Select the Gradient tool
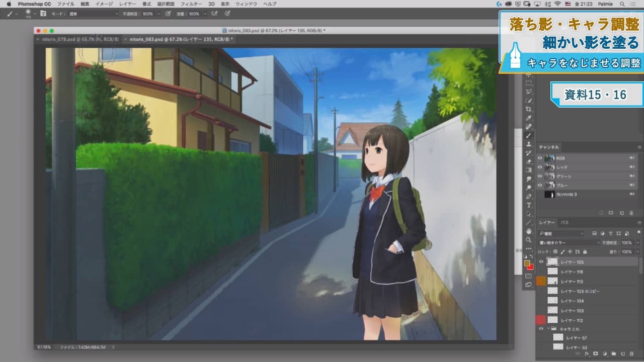Viewport: 644px width, 362px height. click(x=529, y=170)
